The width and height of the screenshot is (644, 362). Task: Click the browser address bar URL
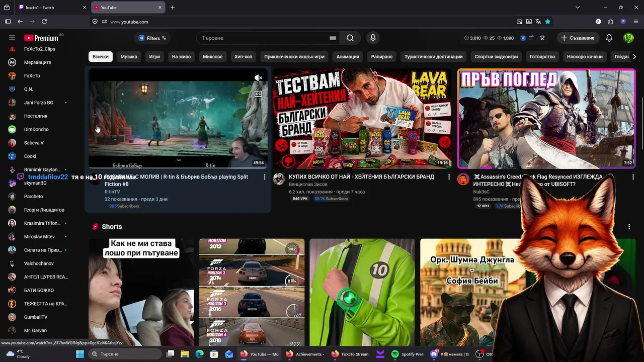129,22
